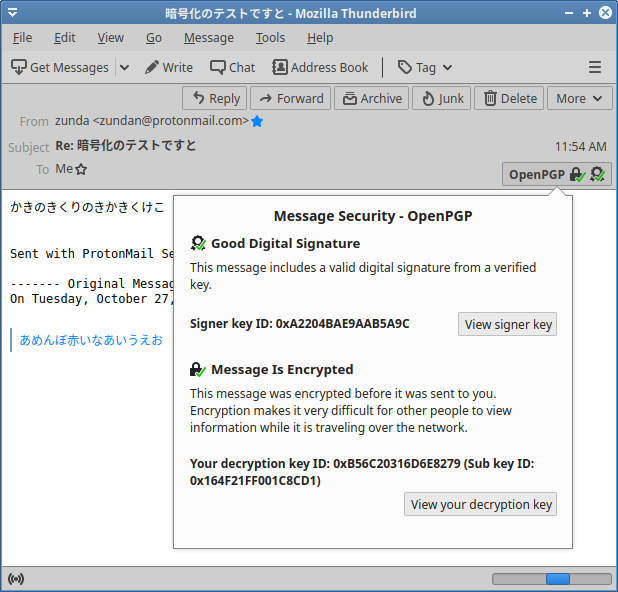Open the Go menu
This screenshot has height=592, width=618.
click(154, 38)
